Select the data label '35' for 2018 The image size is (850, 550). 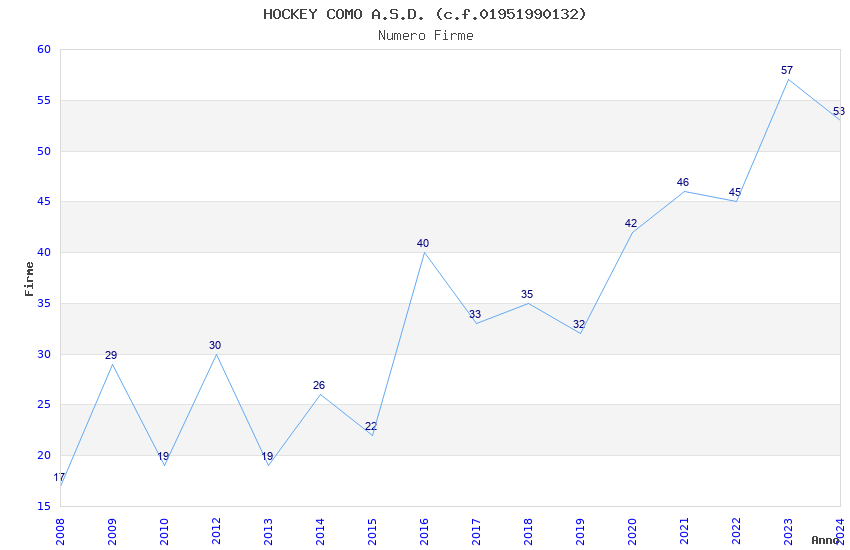coord(527,294)
